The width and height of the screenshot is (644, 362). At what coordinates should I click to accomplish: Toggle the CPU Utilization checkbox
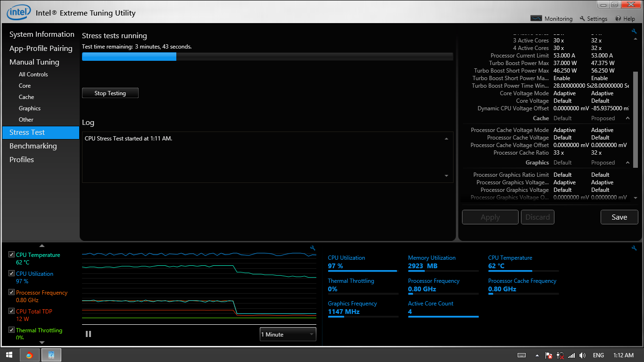click(11, 273)
